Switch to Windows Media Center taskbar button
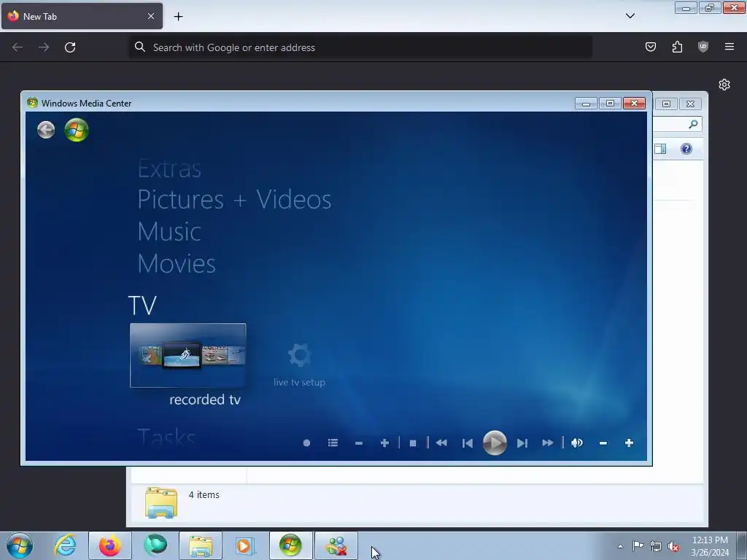 pos(290,545)
